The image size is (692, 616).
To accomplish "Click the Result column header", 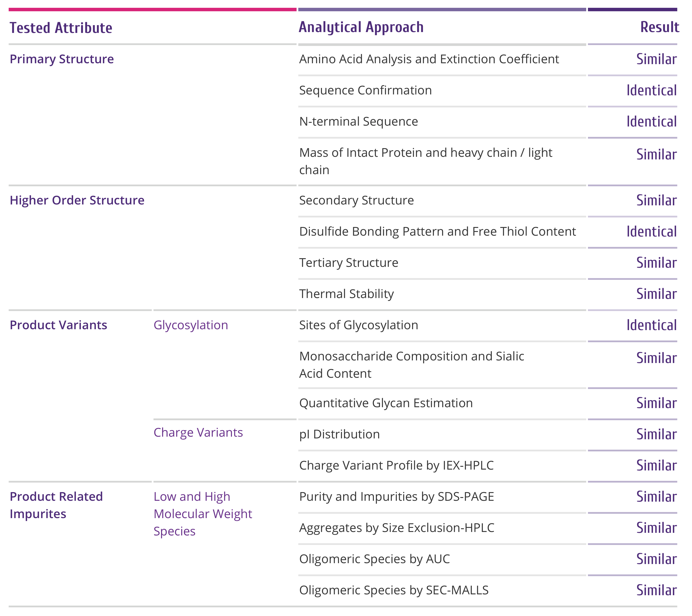I will click(x=659, y=28).
